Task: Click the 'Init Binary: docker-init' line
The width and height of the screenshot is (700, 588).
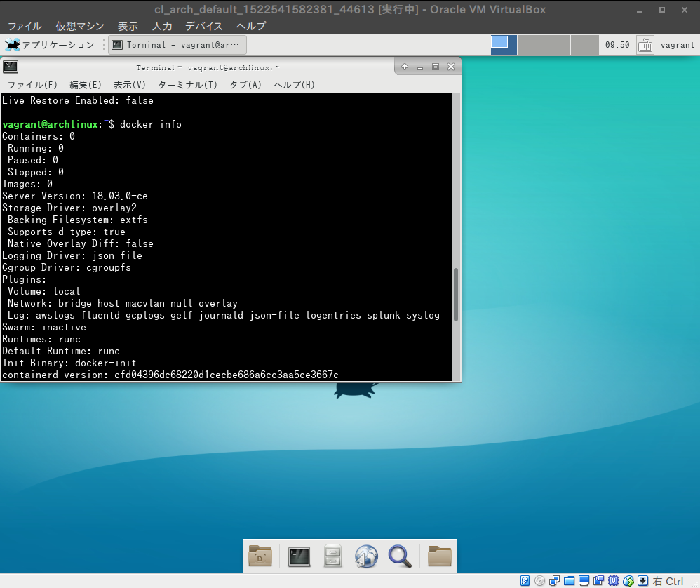Action: (69, 363)
